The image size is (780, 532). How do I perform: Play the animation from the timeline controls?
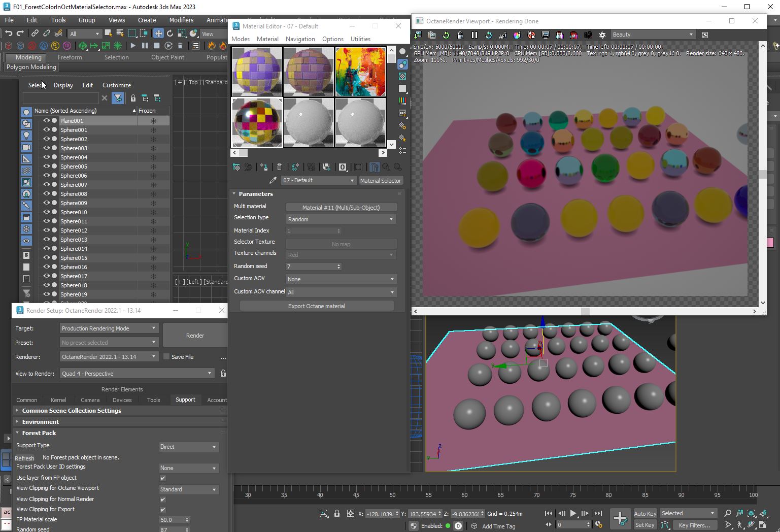tap(573, 513)
